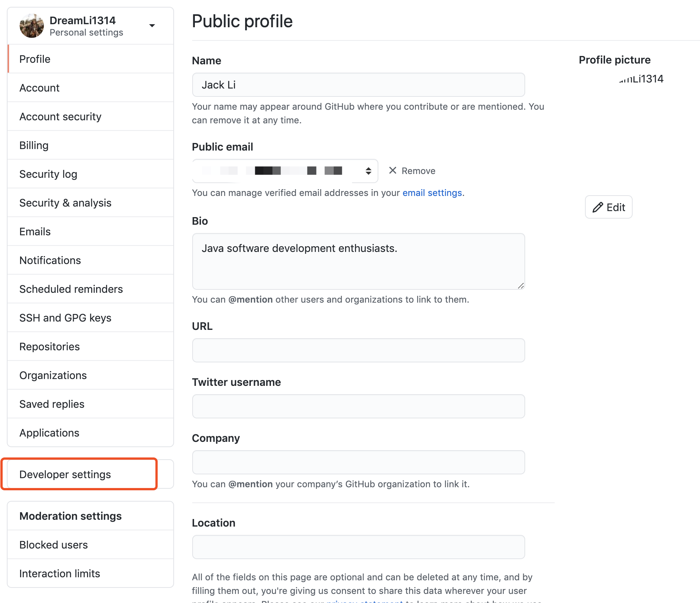Image resolution: width=700 pixels, height=603 pixels.
Task: Open Developer settings in the sidebar
Action: (x=65, y=474)
